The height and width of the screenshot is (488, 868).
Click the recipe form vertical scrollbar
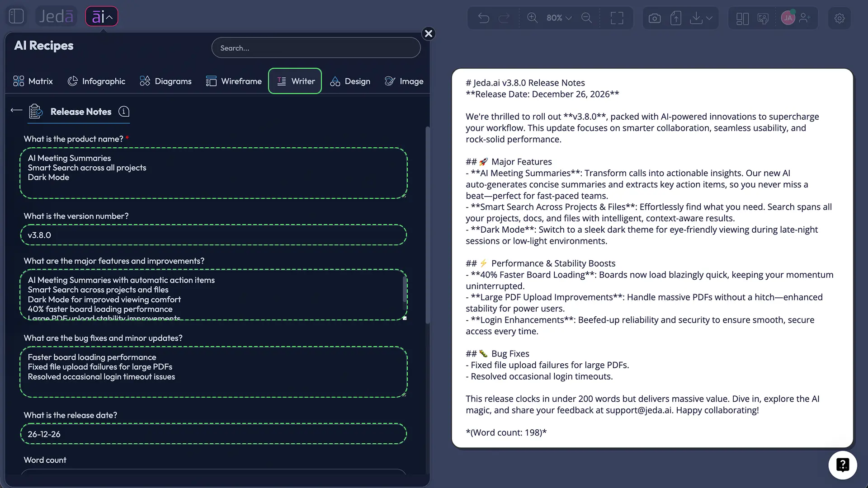pos(427,226)
